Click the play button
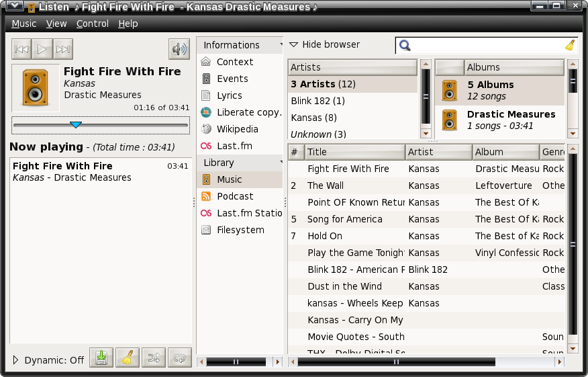This screenshot has height=377, width=588. [42, 49]
